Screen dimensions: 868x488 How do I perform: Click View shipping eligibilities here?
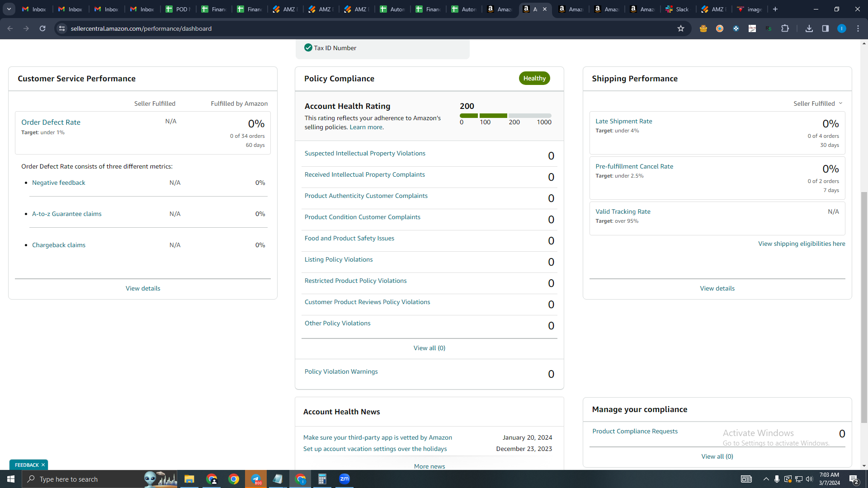[802, 244]
